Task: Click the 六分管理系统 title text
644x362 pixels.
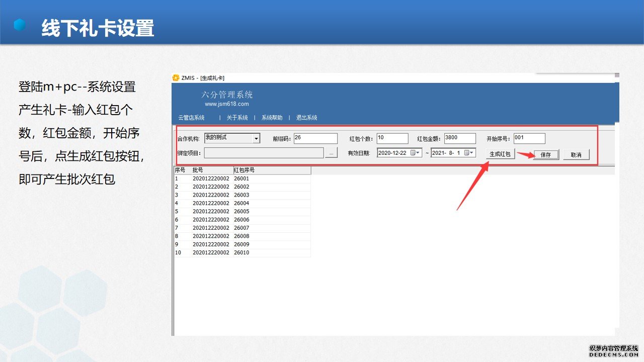Action: pyautogui.click(x=227, y=95)
